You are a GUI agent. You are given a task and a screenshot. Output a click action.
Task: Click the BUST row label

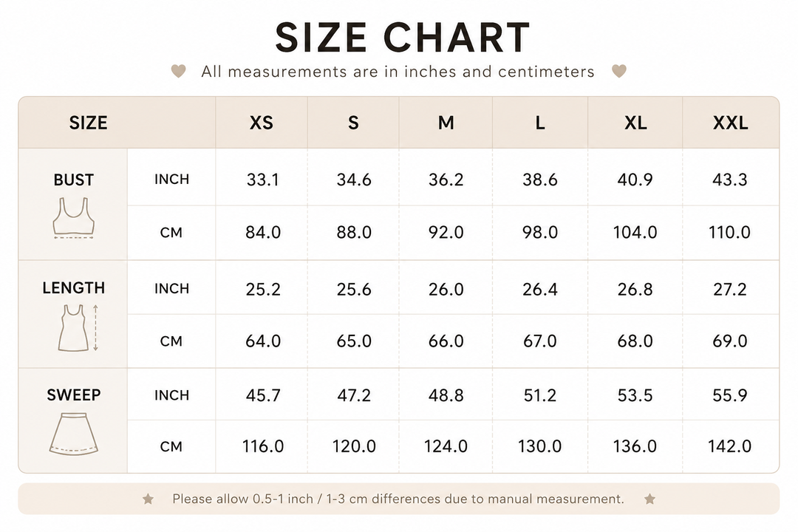coord(74,180)
